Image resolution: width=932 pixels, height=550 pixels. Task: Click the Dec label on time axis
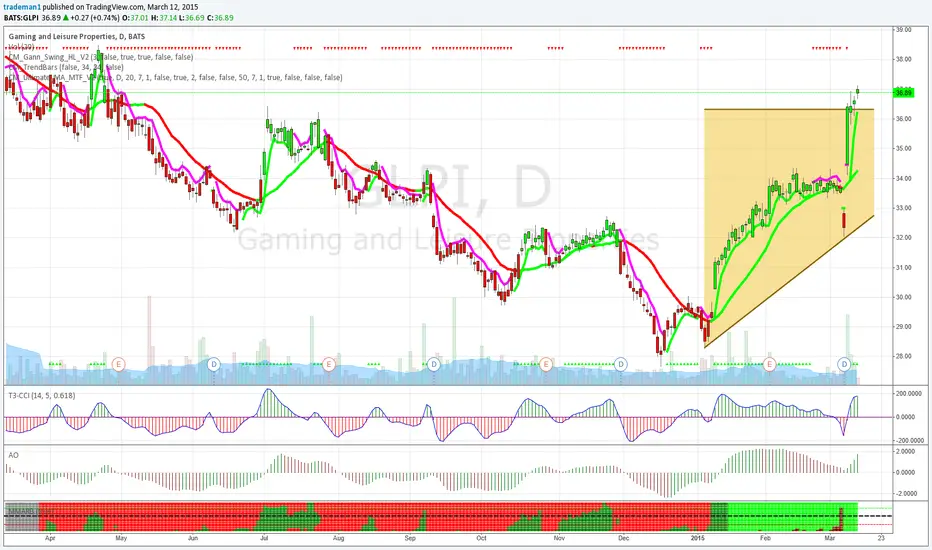(x=623, y=538)
